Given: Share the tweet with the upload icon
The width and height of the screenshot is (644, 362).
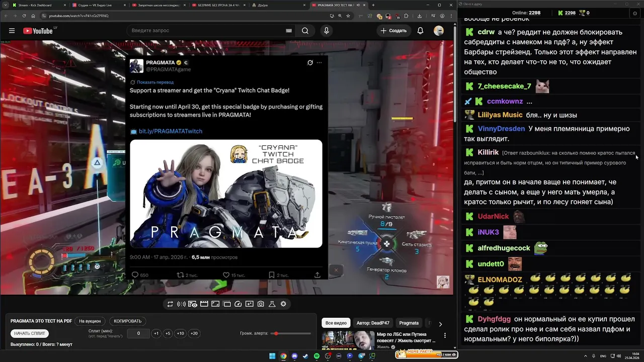Looking at the screenshot, I should 317,275.
